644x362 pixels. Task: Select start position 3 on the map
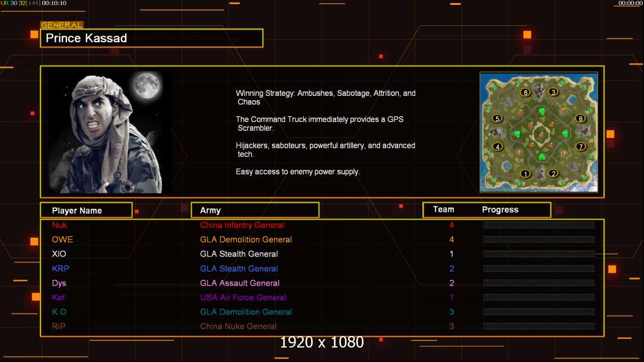(553, 92)
